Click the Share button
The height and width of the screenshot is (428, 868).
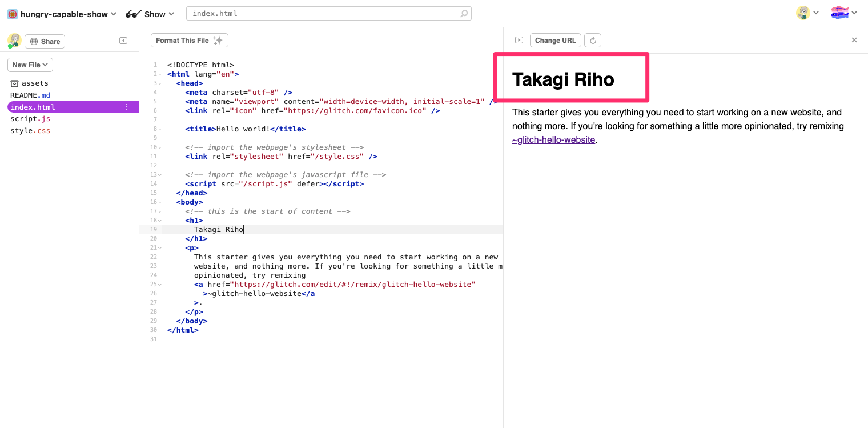(x=45, y=41)
